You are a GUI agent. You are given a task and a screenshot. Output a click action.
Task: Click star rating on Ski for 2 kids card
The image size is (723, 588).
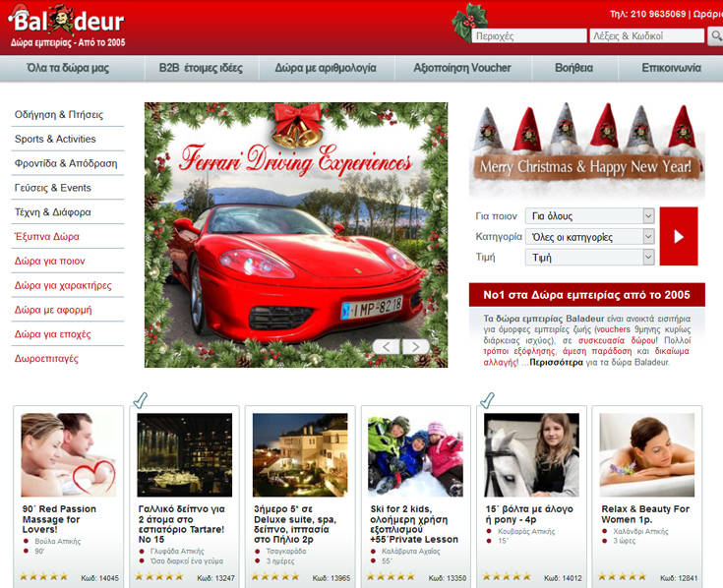pyautogui.click(x=391, y=576)
